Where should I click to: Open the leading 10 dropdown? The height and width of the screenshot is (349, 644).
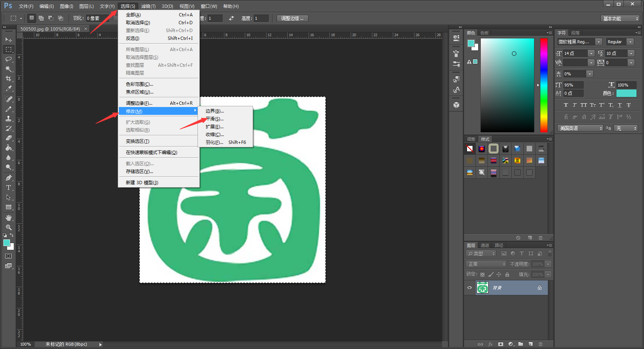(x=631, y=53)
